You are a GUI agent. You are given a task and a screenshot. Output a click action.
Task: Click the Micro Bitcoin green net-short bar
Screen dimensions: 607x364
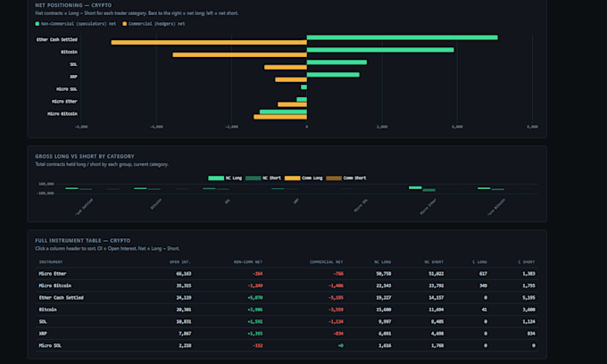click(x=283, y=112)
